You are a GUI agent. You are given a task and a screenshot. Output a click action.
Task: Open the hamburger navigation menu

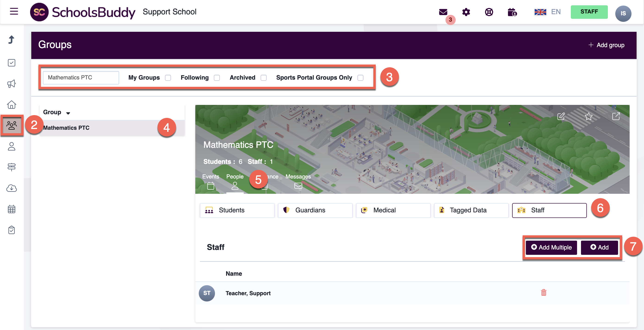click(14, 11)
